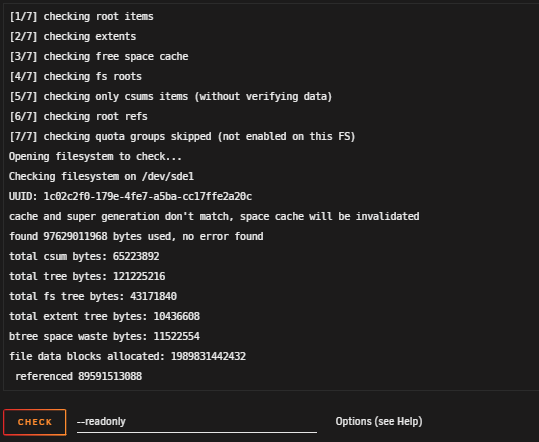Select the UUID line in the output
The height and width of the screenshot is (442, 539).
pyautogui.click(x=130, y=196)
